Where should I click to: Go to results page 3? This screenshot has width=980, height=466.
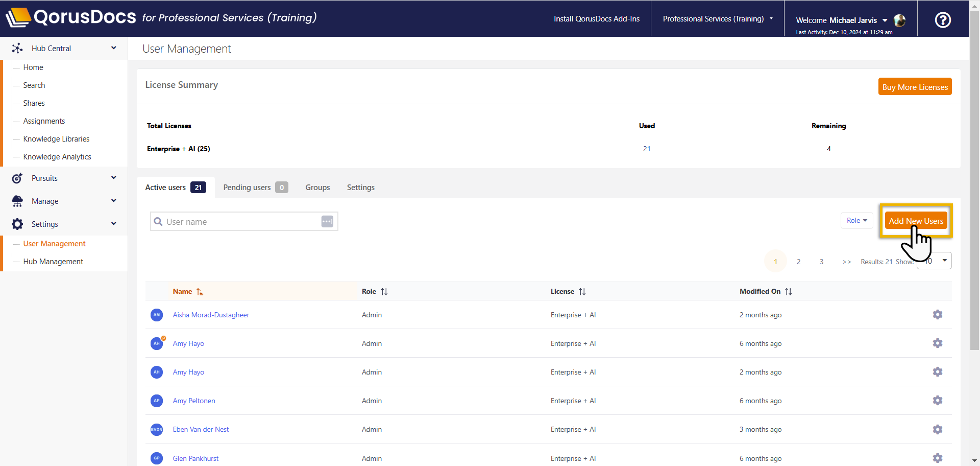click(822, 262)
